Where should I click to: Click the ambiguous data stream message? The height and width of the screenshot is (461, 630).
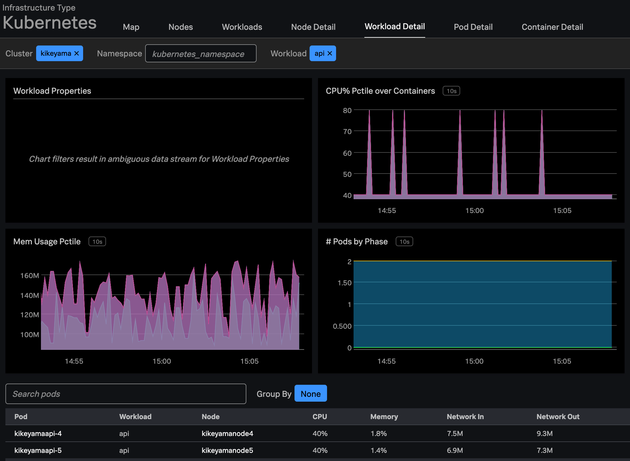pyautogui.click(x=159, y=159)
